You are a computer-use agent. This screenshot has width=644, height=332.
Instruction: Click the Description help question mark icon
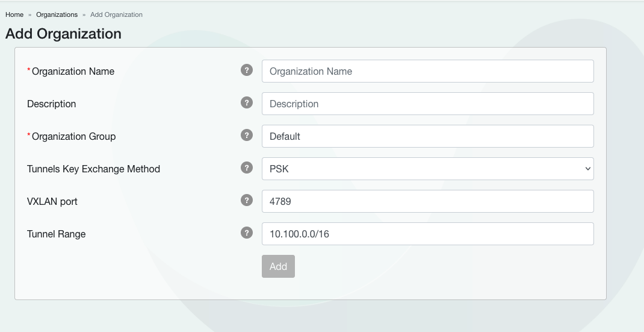[246, 102]
